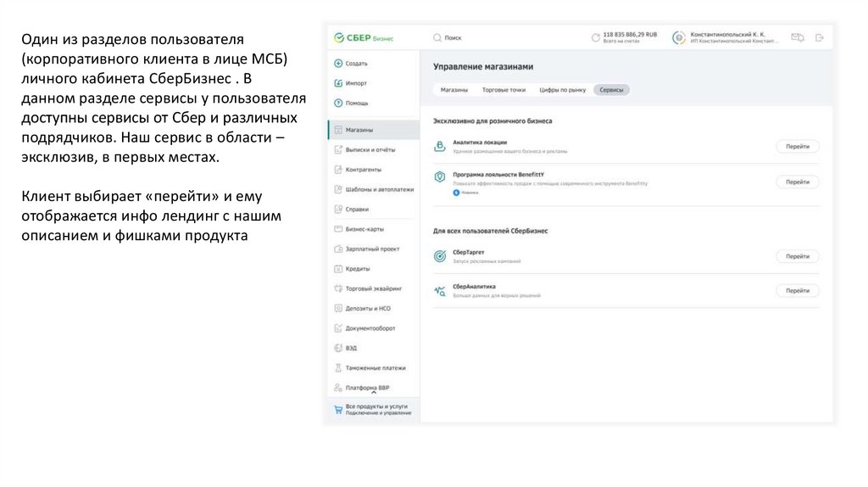The height and width of the screenshot is (487, 868).
Task: Click Перейти for Аналитика локации
Action: (797, 146)
